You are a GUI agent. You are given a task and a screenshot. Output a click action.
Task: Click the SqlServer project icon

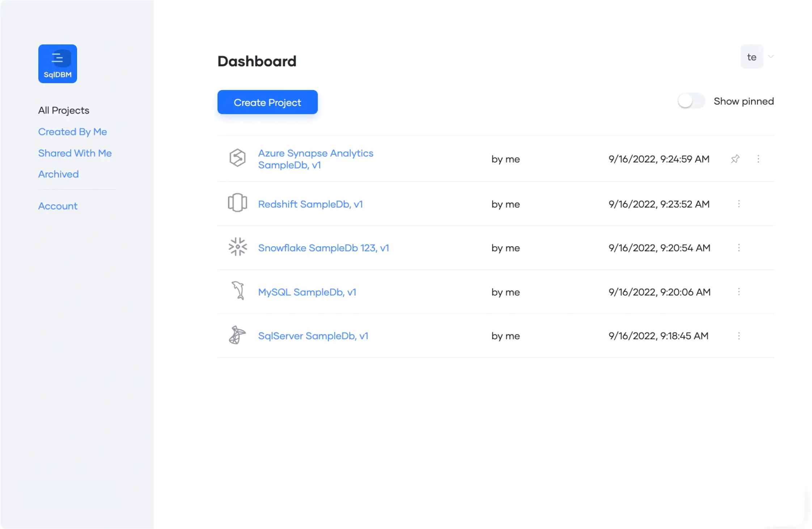(237, 335)
